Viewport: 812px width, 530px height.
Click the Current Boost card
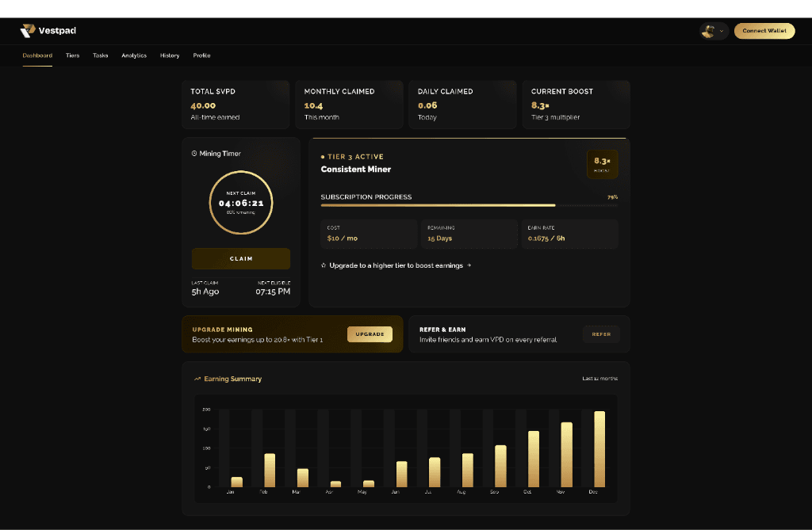pyautogui.click(x=576, y=105)
